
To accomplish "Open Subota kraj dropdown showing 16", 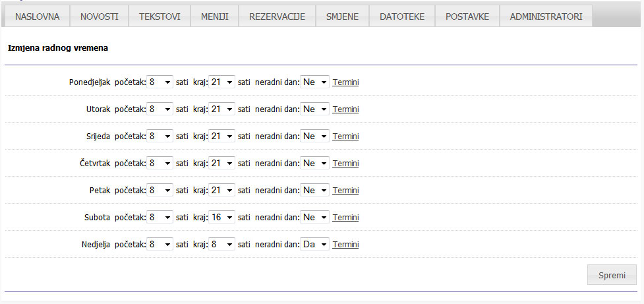I will point(221,218).
